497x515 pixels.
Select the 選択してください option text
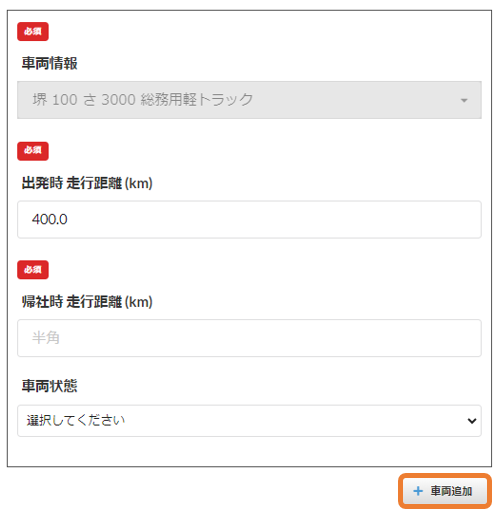point(76,420)
